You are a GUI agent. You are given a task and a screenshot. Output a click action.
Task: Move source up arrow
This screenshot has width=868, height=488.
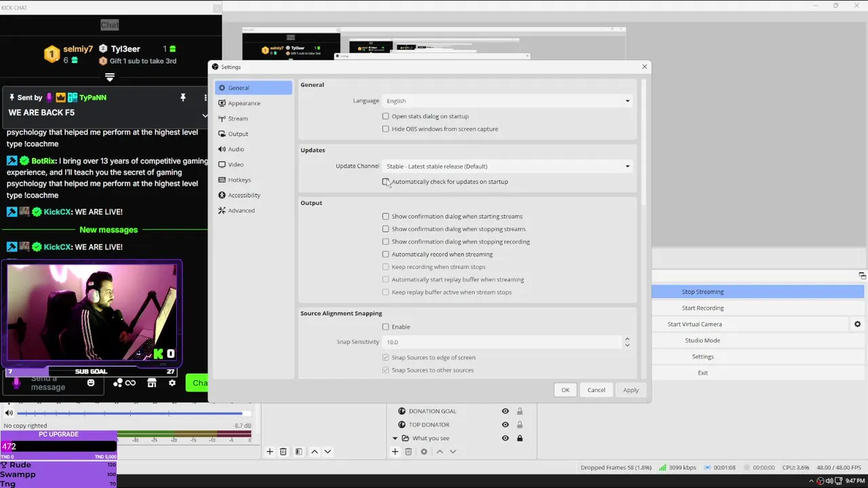439,451
